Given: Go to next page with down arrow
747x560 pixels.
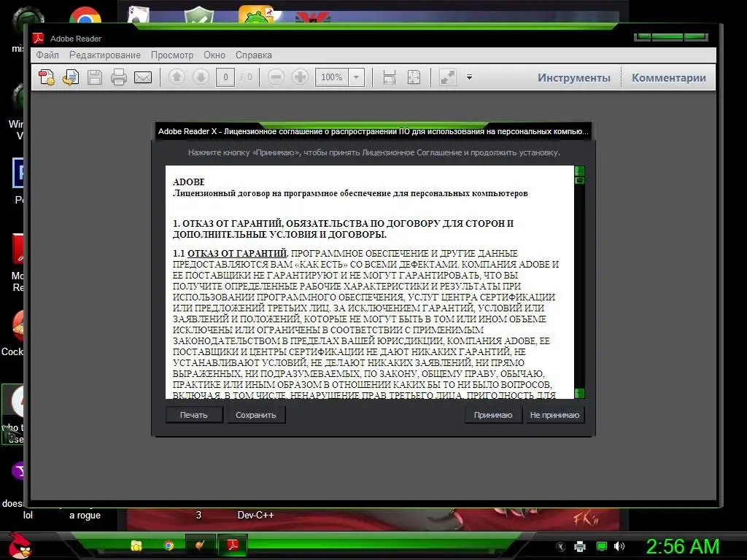Looking at the screenshot, I should 201,77.
